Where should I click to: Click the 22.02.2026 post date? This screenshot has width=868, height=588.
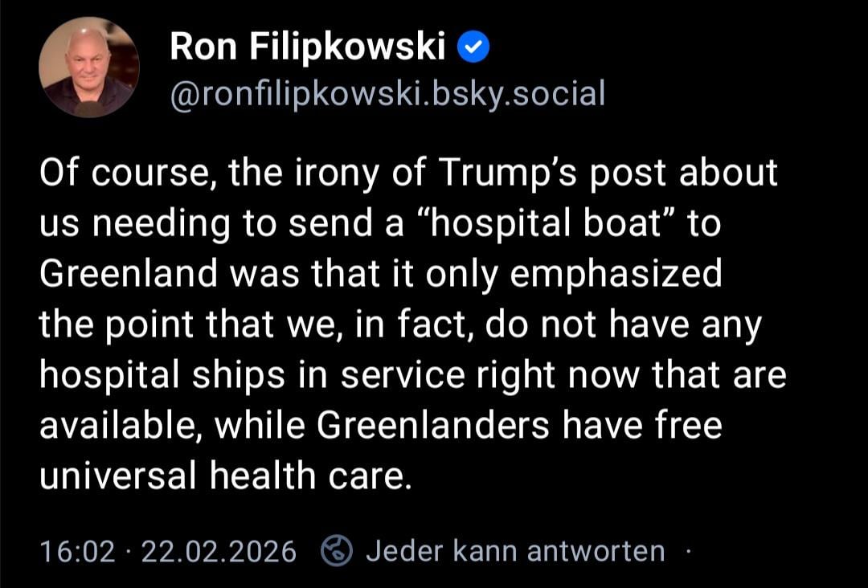[219, 552]
